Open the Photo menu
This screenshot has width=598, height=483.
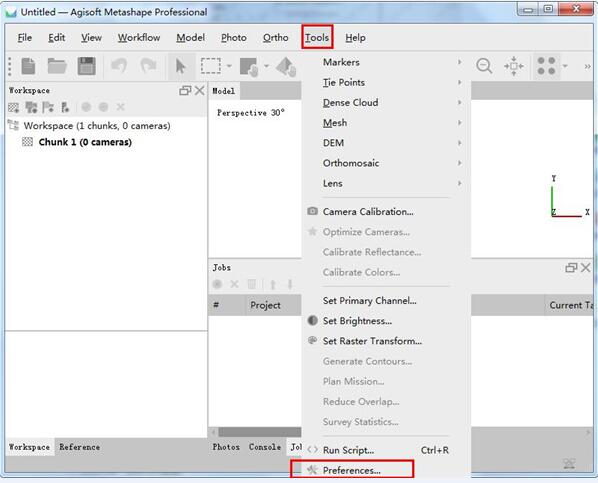234,38
